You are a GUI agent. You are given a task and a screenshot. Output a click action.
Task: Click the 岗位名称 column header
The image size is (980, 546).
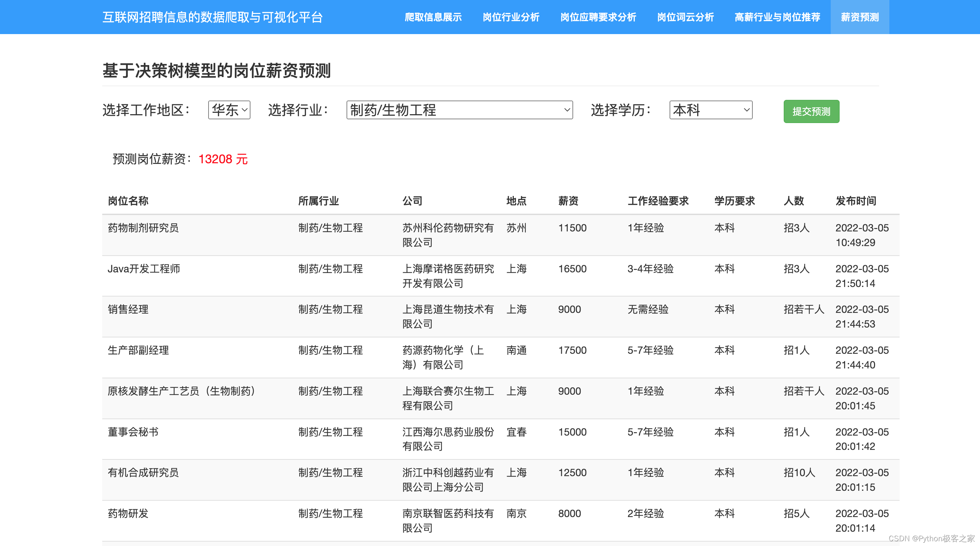point(128,200)
